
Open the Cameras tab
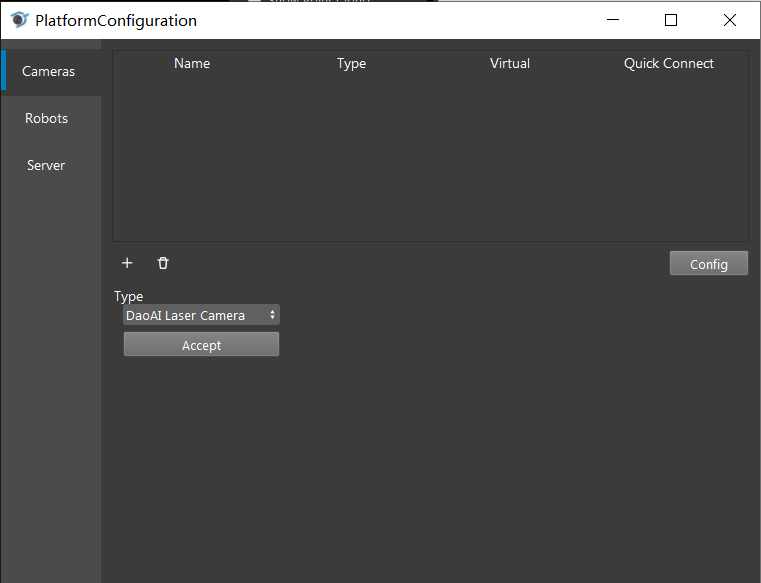(x=51, y=72)
